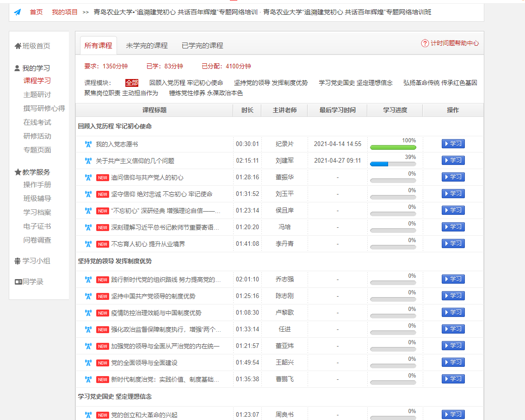Click 学习 button for 疫情防控治理效能 course
The height and width of the screenshot is (420, 525).
(x=453, y=312)
